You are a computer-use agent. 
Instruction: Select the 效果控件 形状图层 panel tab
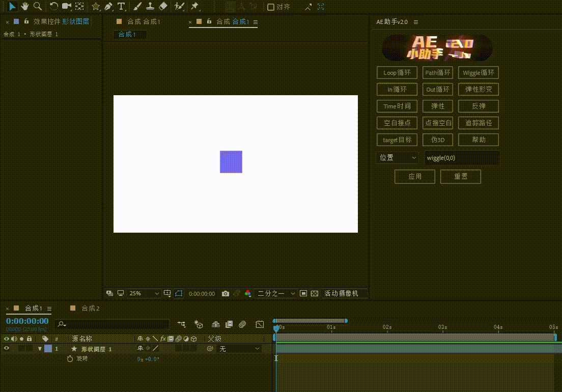coord(61,21)
